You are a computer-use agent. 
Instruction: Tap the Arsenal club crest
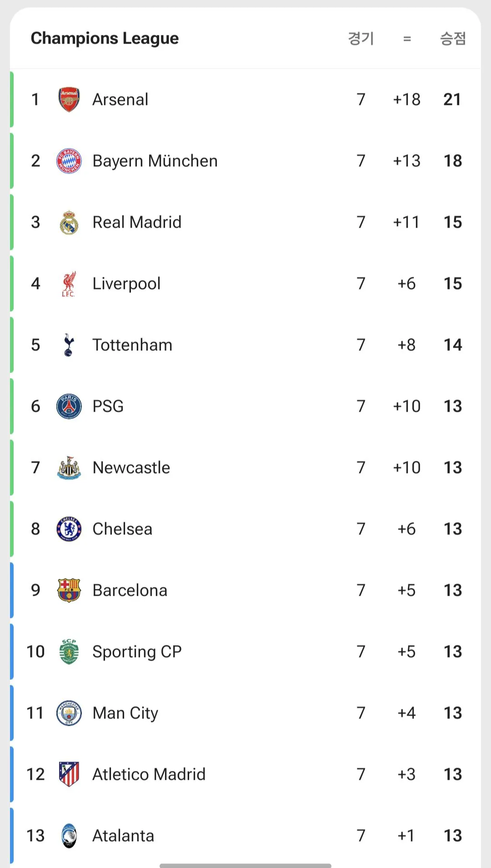[x=69, y=100]
